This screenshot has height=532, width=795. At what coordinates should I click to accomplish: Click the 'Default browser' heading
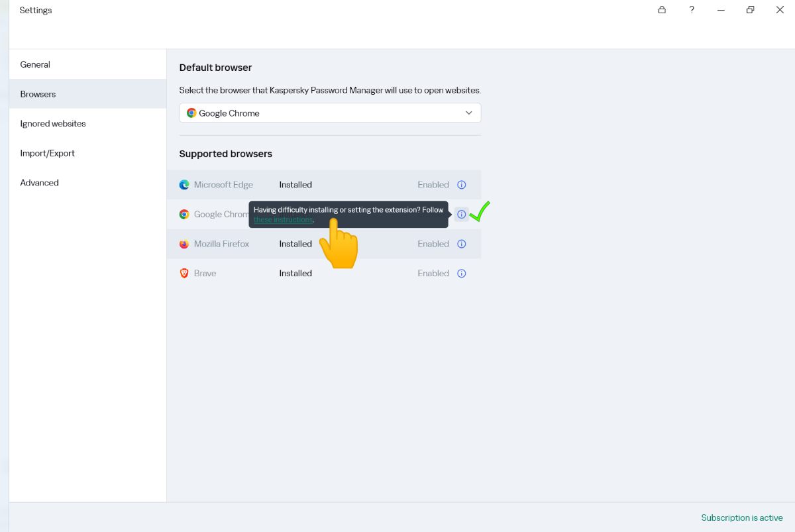(x=216, y=68)
